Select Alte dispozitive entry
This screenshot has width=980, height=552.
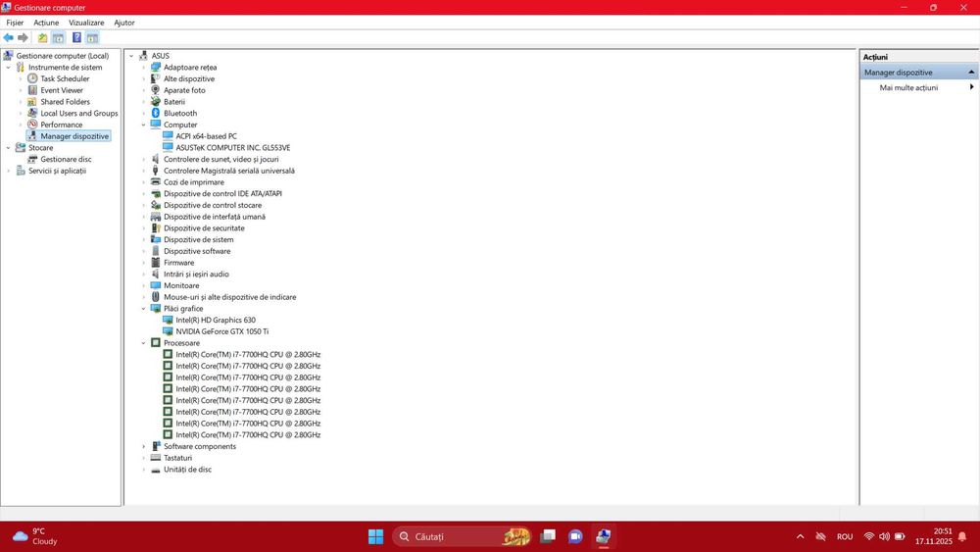click(189, 78)
